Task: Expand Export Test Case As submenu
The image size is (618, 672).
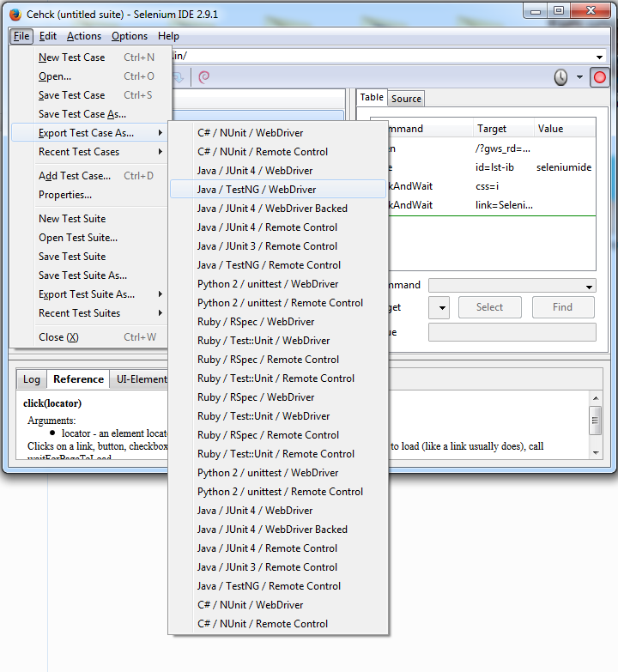Action: [x=90, y=133]
